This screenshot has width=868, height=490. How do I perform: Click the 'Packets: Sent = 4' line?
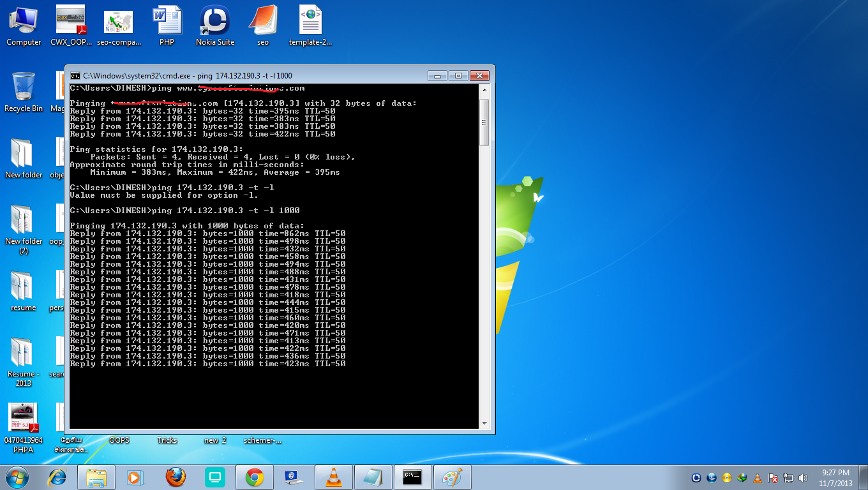coord(223,157)
